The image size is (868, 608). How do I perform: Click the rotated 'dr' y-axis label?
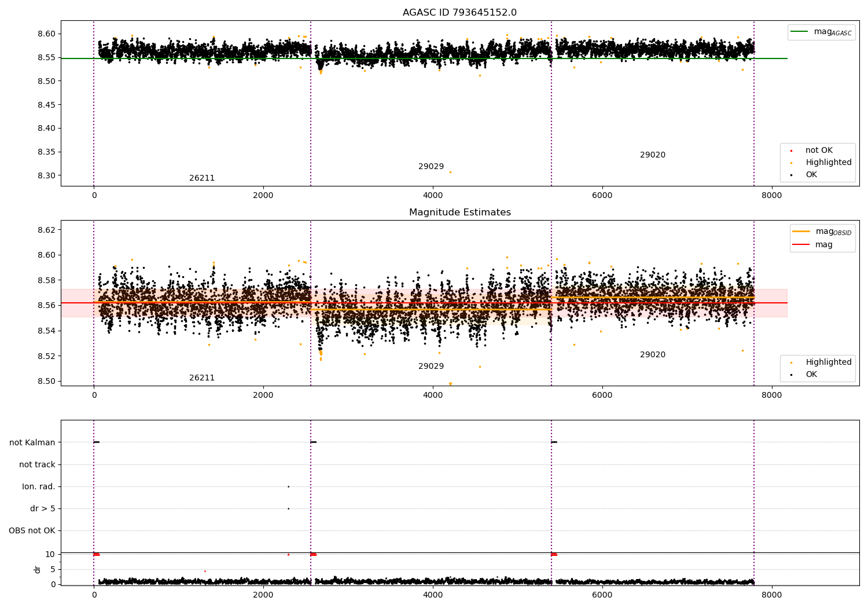pyautogui.click(x=38, y=569)
